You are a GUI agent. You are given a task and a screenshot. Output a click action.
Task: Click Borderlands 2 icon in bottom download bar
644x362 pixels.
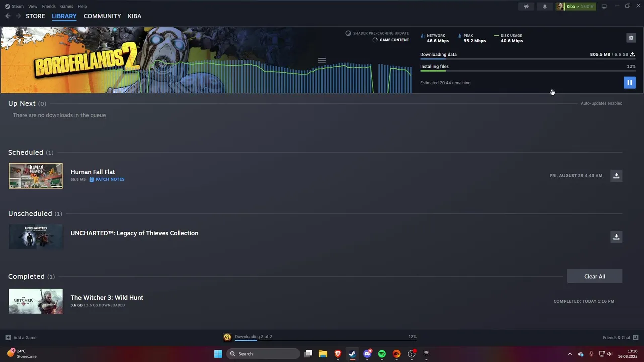pos(227,337)
